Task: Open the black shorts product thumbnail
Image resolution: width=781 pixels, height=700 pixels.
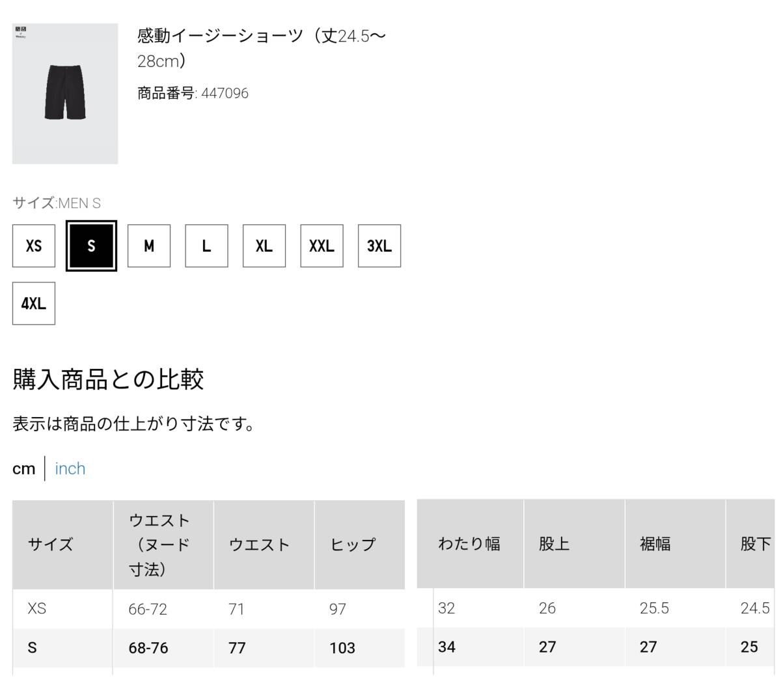Action: [x=65, y=94]
